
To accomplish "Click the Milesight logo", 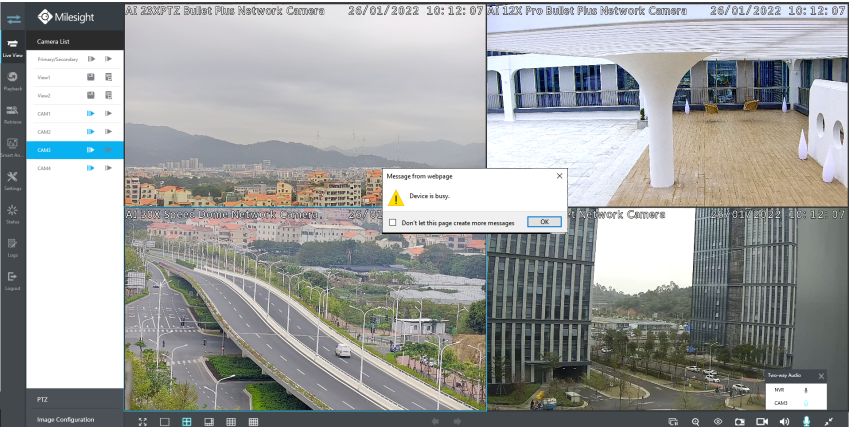I will tap(66, 17).
